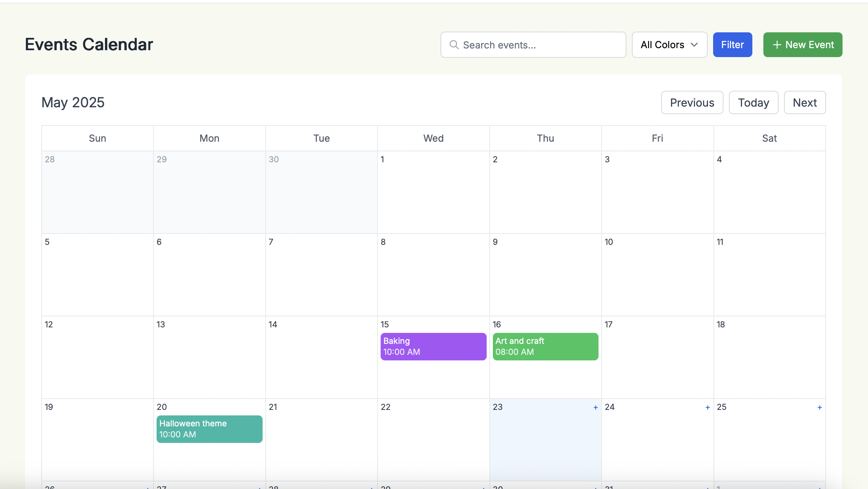The width and height of the screenshot is (868, 489).
Task: Select day 13 cell
Action: coord(209,357)
